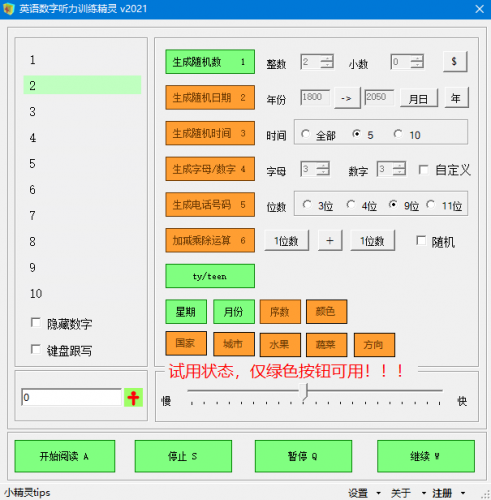
Task: Click the 加减乘除运算 button
Action: click(210, 240)
